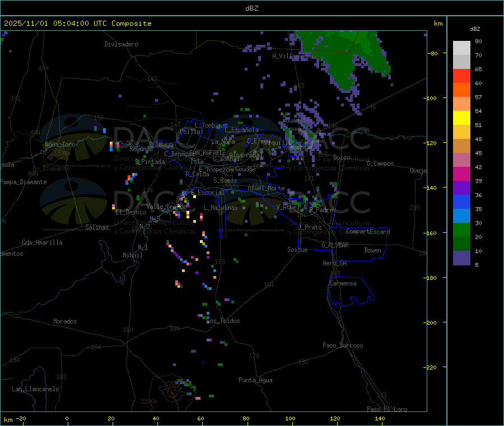Click the violet 36-39 dBZ legend swatch
Image resolution: width=504 pixels, height=426 pixels.
point(461,188)
